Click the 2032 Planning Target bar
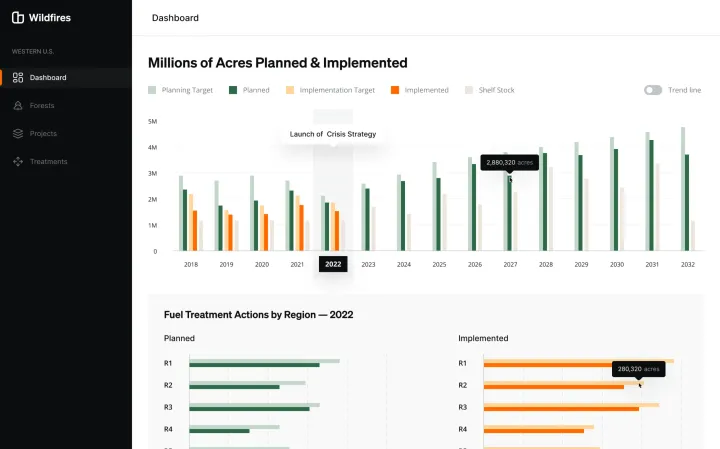 pyautogui.click(x=683, y=189)
